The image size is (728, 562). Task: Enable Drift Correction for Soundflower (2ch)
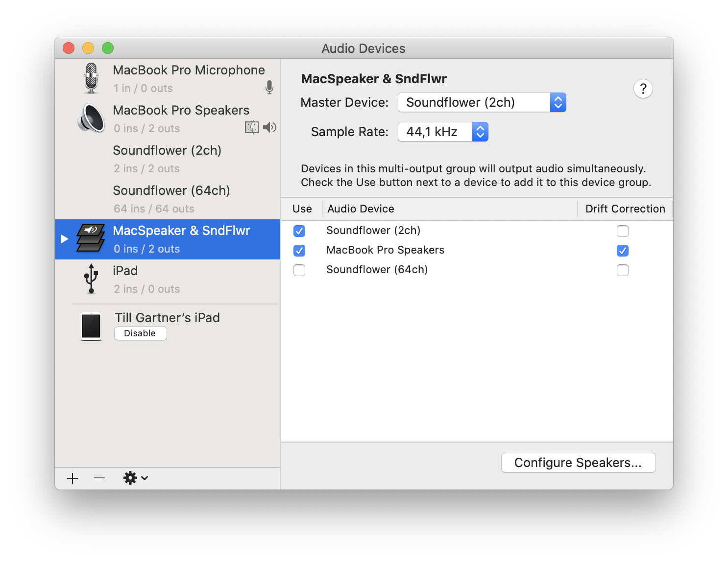coord(622,231)
